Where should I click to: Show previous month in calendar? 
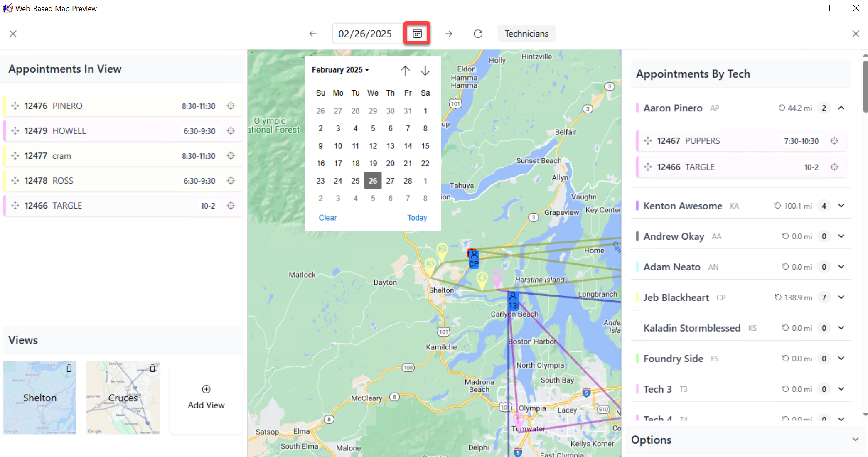pyautogui.click(x=405, y=71)
